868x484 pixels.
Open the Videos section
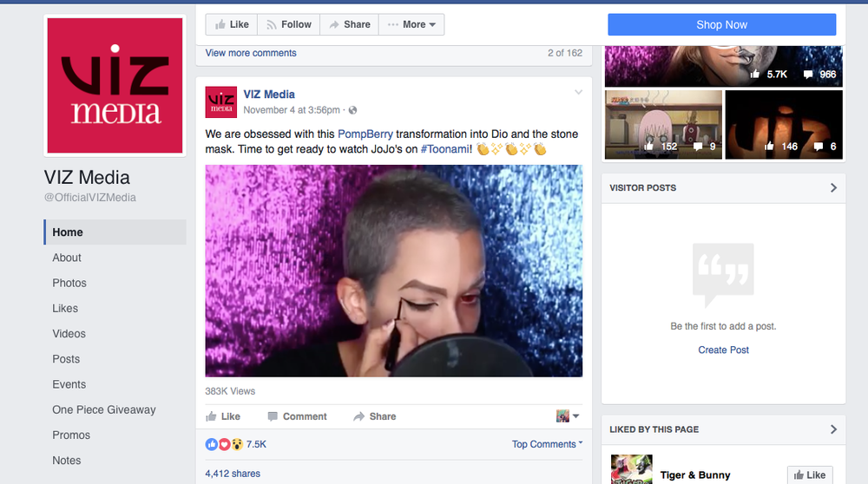click(x=69, y=334)
